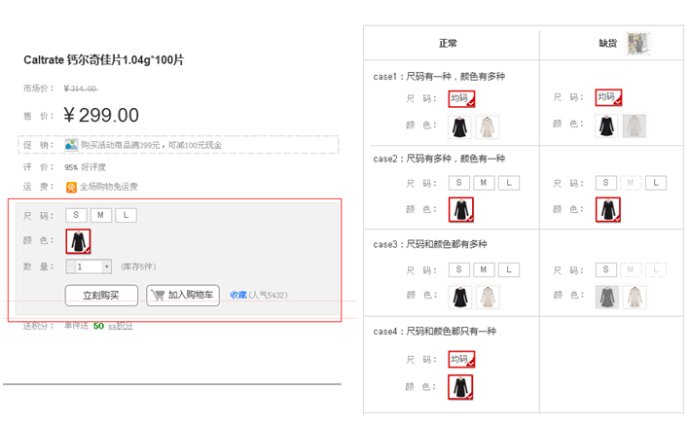Click the (库存5件) stock text
Screen dimensions: 690x426
click(x=138, y=267)
